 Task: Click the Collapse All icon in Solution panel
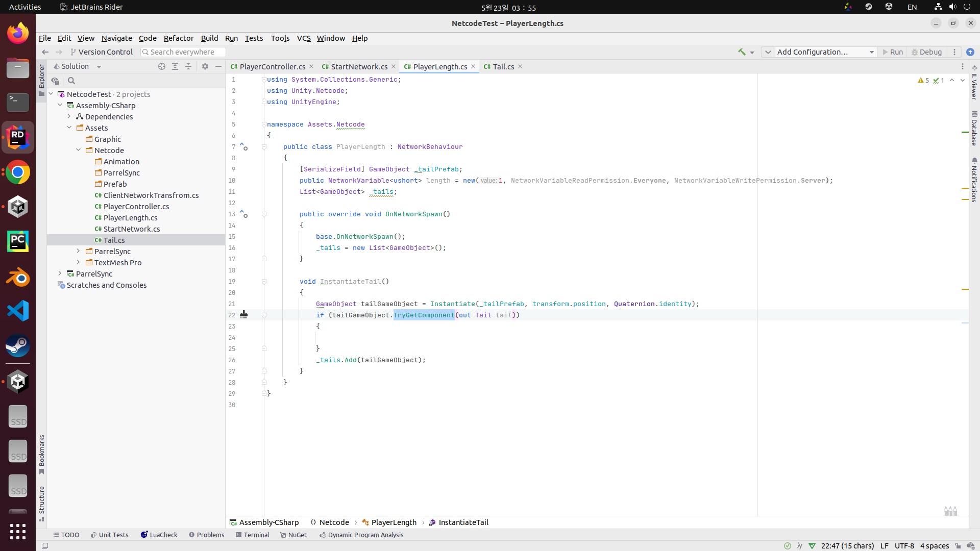(188, 66)
